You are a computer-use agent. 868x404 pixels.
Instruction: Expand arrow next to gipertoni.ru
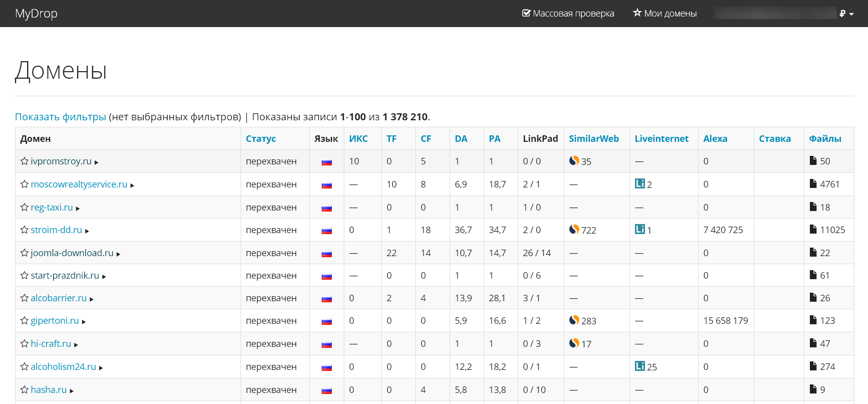(x=84, y=322)
